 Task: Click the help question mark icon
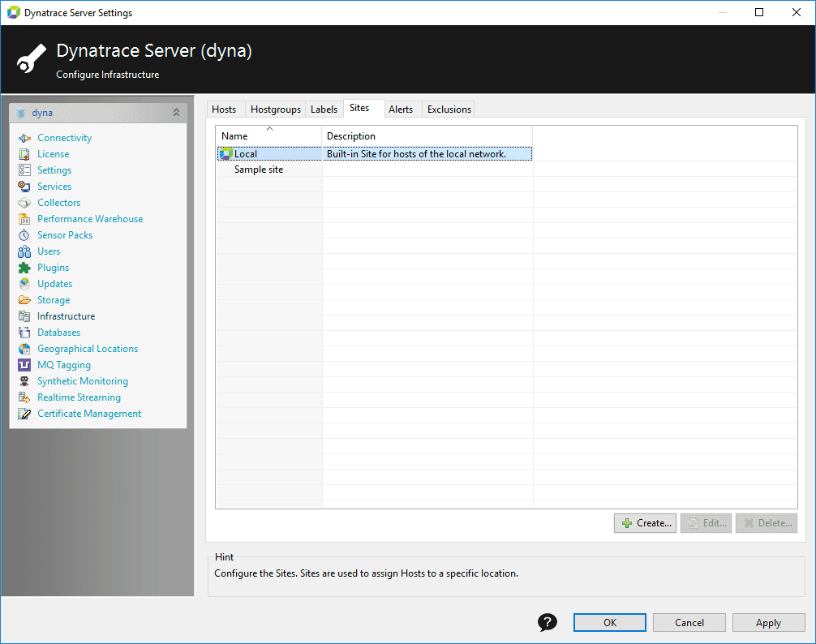548,622
